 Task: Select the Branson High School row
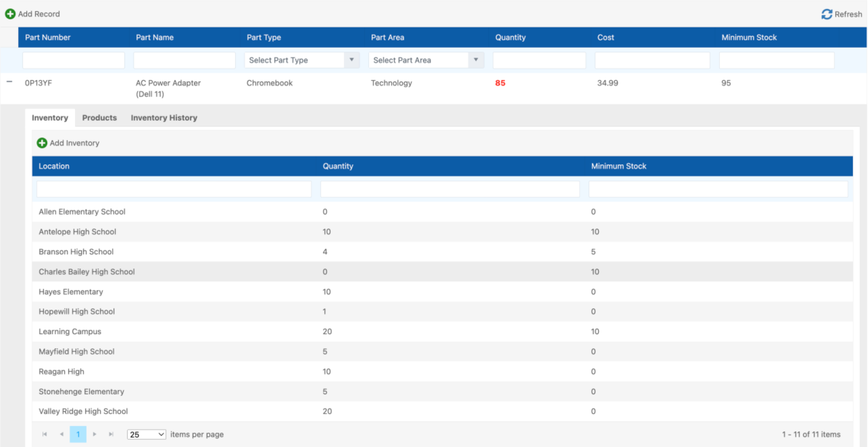coord(442,251)
